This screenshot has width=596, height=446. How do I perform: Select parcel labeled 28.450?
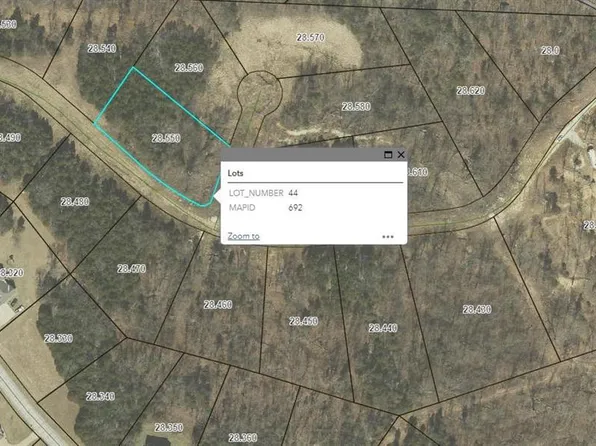[x=303, y=321]
